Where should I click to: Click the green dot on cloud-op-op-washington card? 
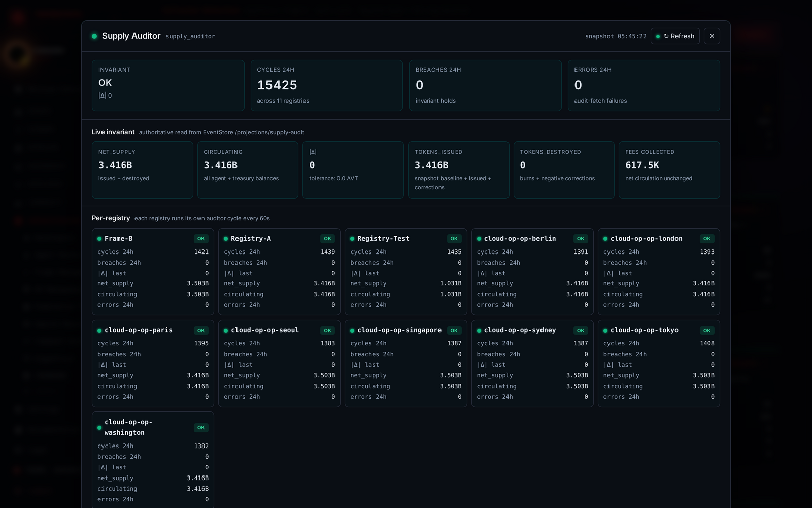(x=99, y=428)
